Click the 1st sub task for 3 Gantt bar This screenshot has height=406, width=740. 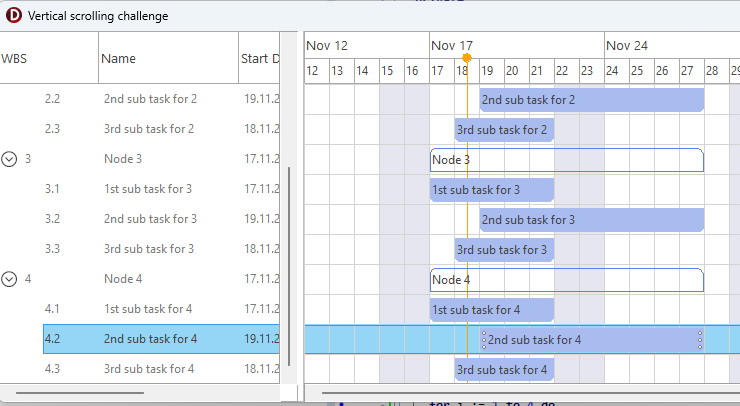click(x=491, y=189)
